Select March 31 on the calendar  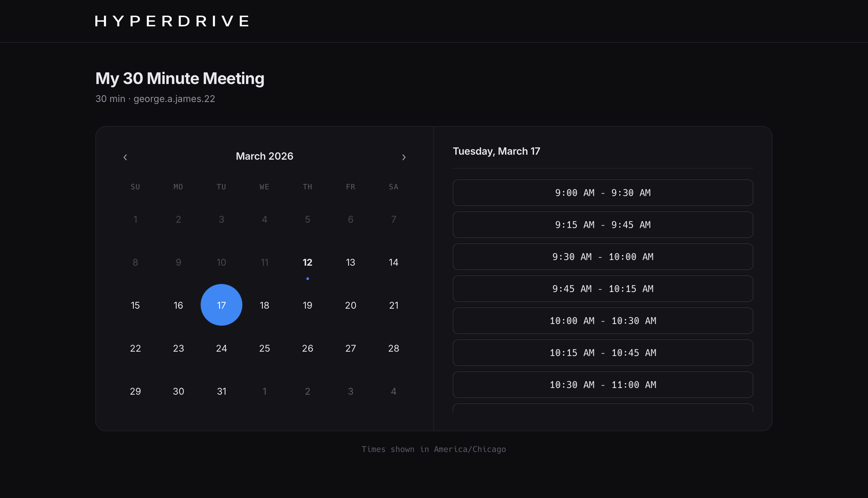(x=221, y=391)
